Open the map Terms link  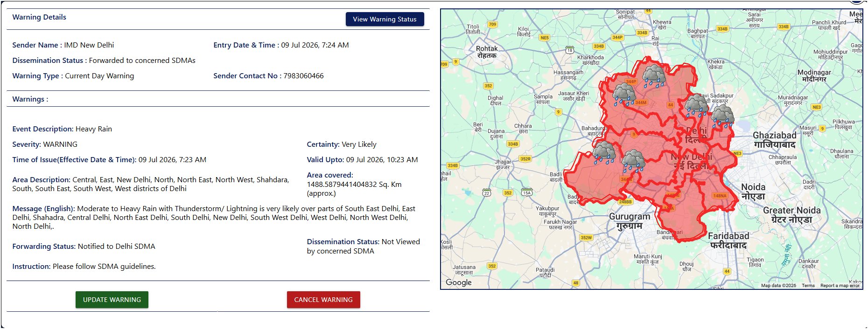tap(808, 286)
